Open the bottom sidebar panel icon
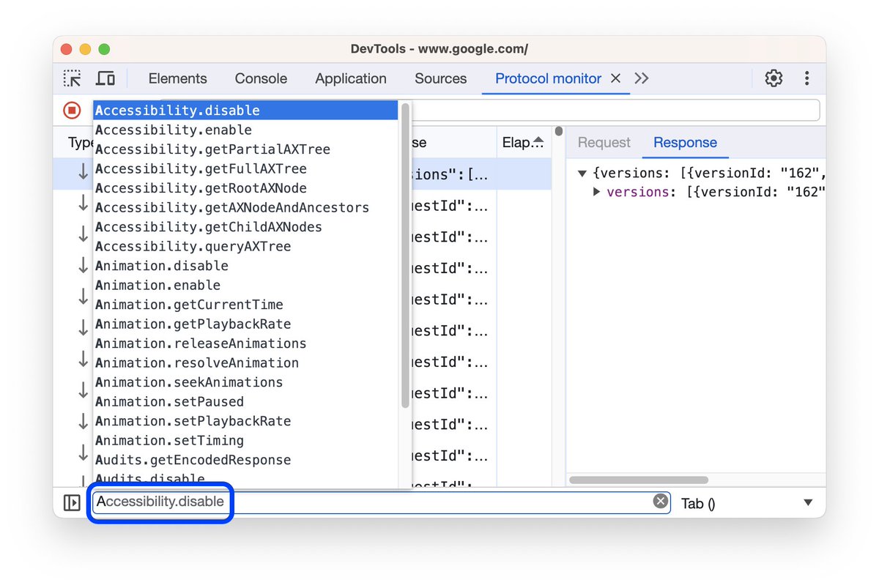The height and width of the screenshot is (588, 879). (71, 502)
